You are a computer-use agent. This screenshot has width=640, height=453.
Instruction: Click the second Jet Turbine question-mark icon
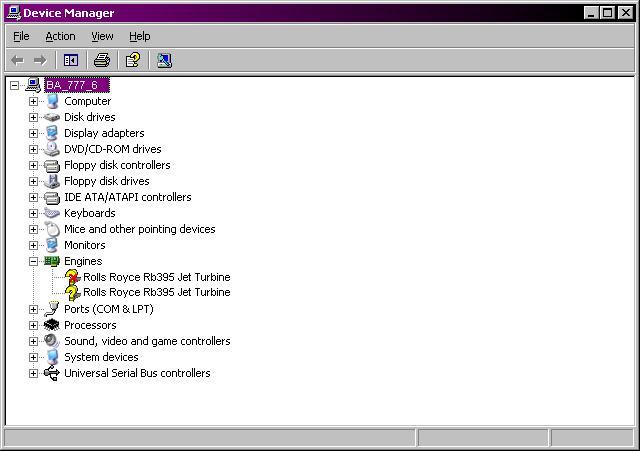(x=72, y=293)
